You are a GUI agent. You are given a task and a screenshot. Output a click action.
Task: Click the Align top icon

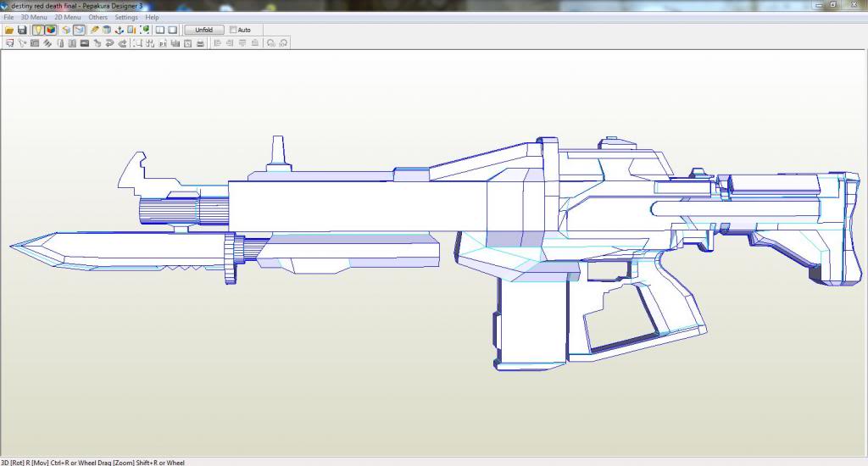click(x=242, y=43)
